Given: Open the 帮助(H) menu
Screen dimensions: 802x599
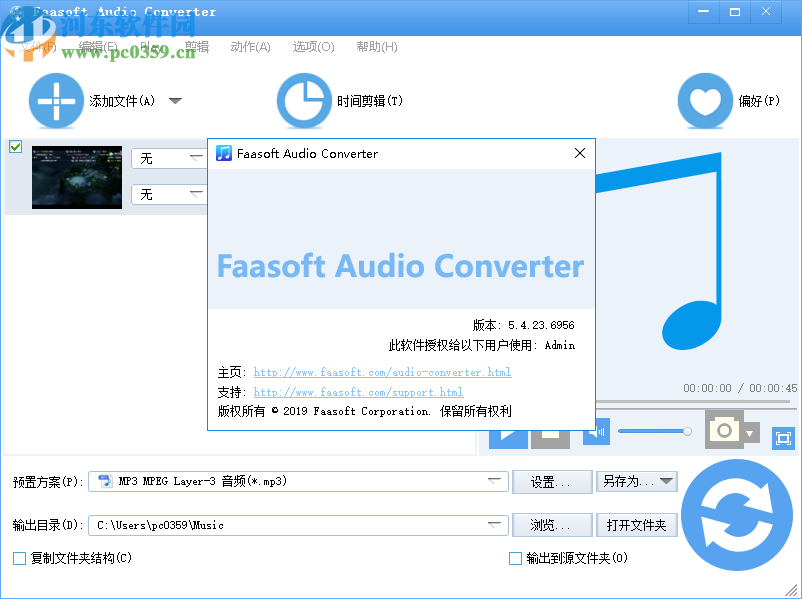Looking at the screenshot, I should (376, 46).
